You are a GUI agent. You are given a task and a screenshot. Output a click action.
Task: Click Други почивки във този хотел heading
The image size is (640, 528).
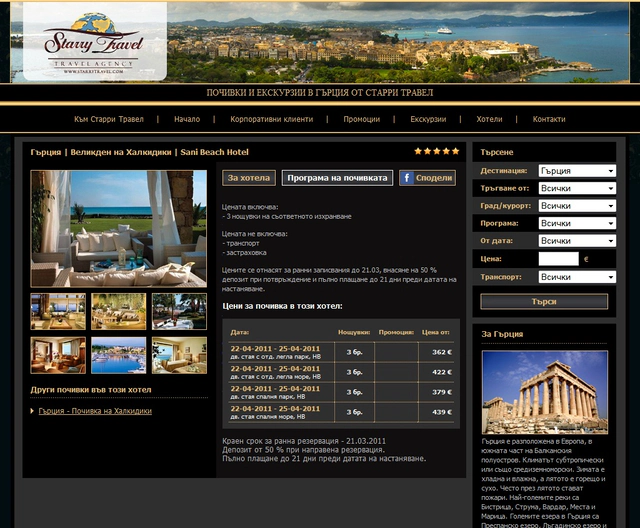coord(91,390)
